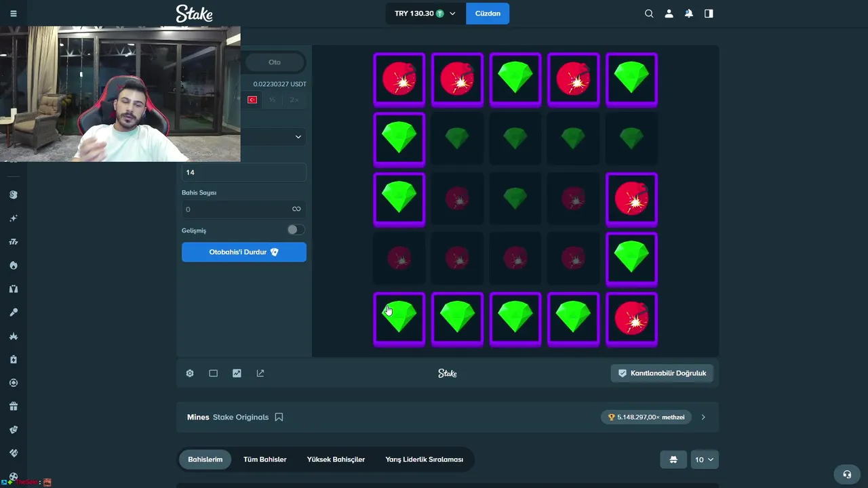This screenshot has width=868, height=488.
Task: Open Kanıtlanabilir Doğruluk fairness button
Action: click(x=662, y=373)
